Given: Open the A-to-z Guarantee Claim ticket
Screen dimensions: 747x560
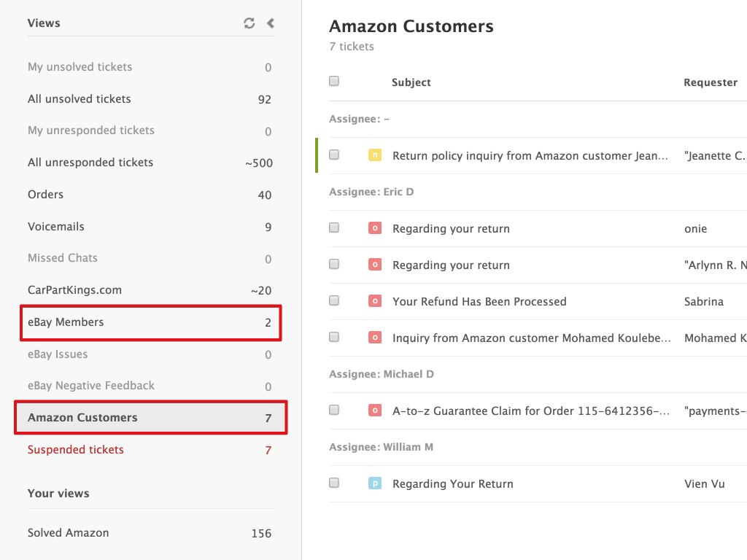Looking at the screenshot, I should [x=530, y=411].
